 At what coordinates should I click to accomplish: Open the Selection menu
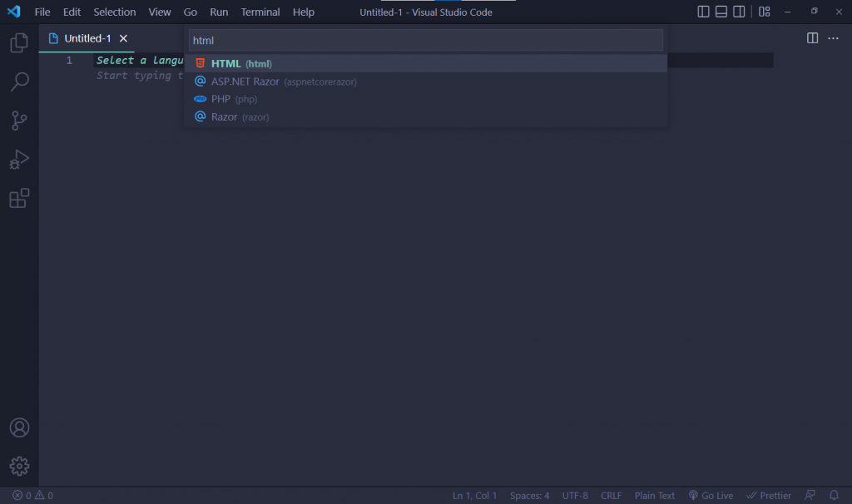tap(115, 12)
